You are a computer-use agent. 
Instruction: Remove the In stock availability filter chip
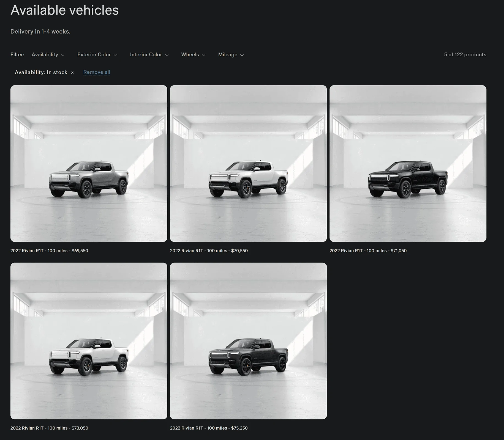(x=72, y=73)
